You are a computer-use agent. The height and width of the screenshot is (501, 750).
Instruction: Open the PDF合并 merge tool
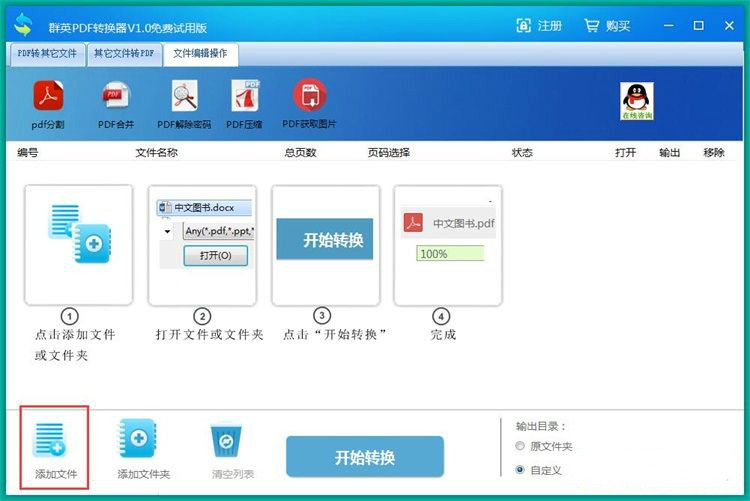point(116,96)
